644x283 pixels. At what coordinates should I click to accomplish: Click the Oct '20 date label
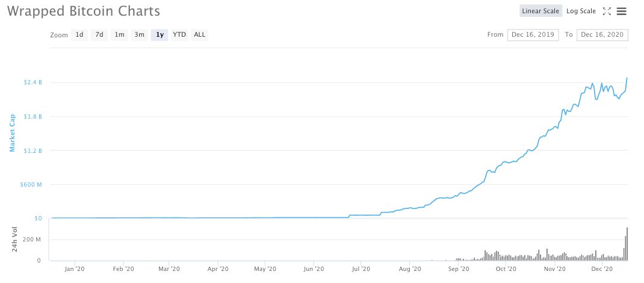pyautogui.click(x=506, y=269)
